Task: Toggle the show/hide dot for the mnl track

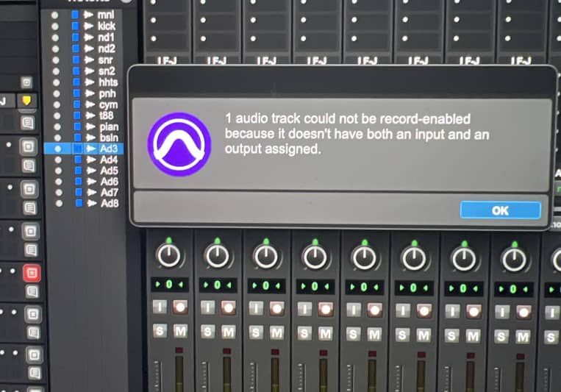Action: click(x=54, y=15)
